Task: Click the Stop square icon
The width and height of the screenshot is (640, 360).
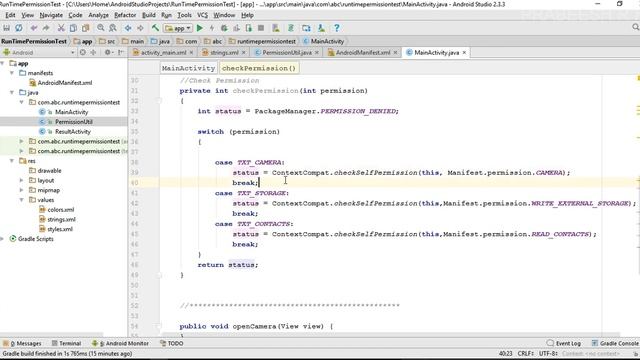Action: coord(261,28)
